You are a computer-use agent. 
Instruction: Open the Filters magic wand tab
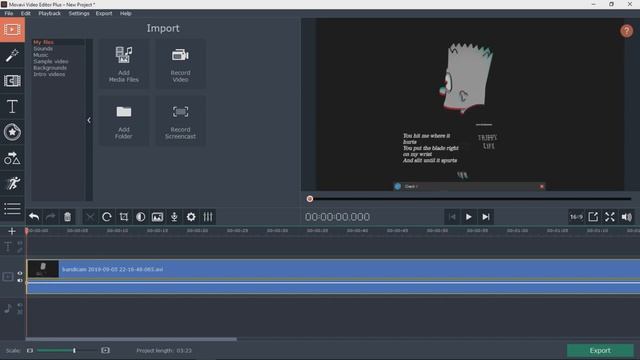click(x=12, y=56)
